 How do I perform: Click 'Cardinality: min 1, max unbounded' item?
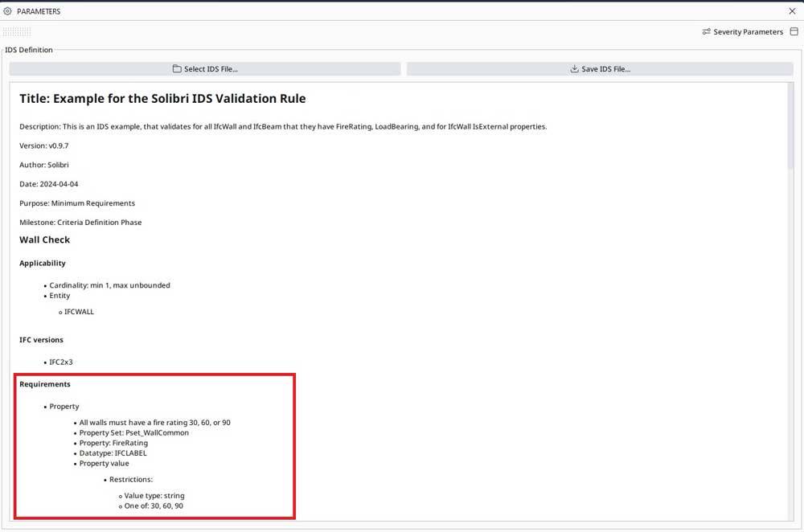pos(109,285)
